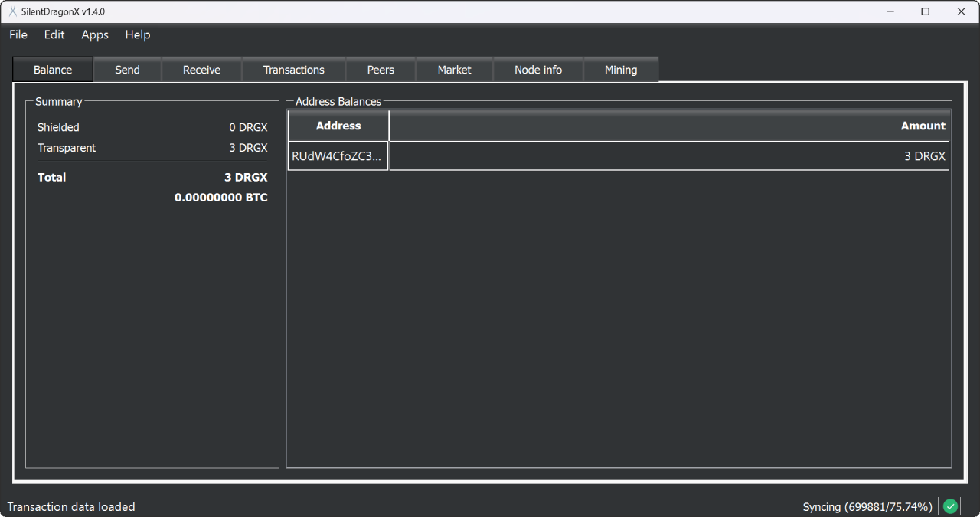The width and height of the screenshot is (980, 517).
Task: Open the Apps menu
Action: pos(94,34)
